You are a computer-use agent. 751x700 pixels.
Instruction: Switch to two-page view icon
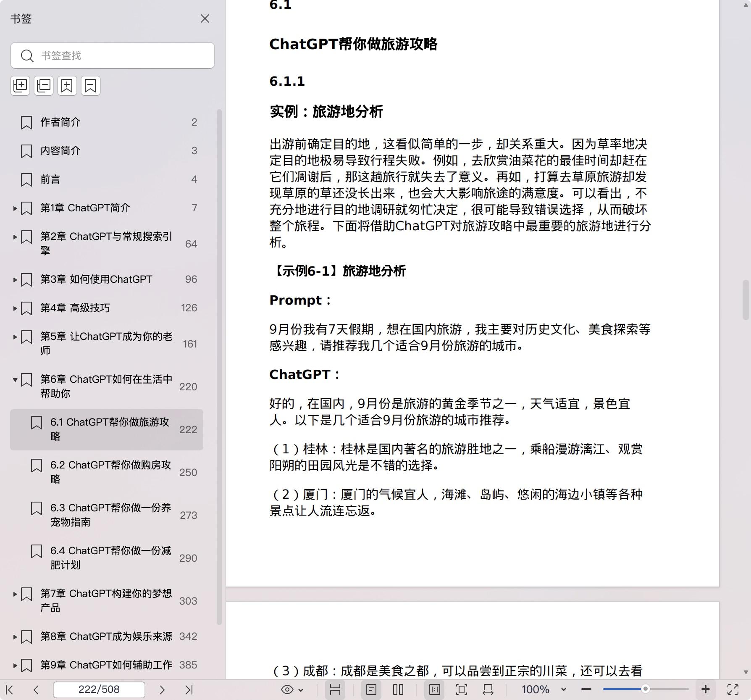tap(398, 689)
